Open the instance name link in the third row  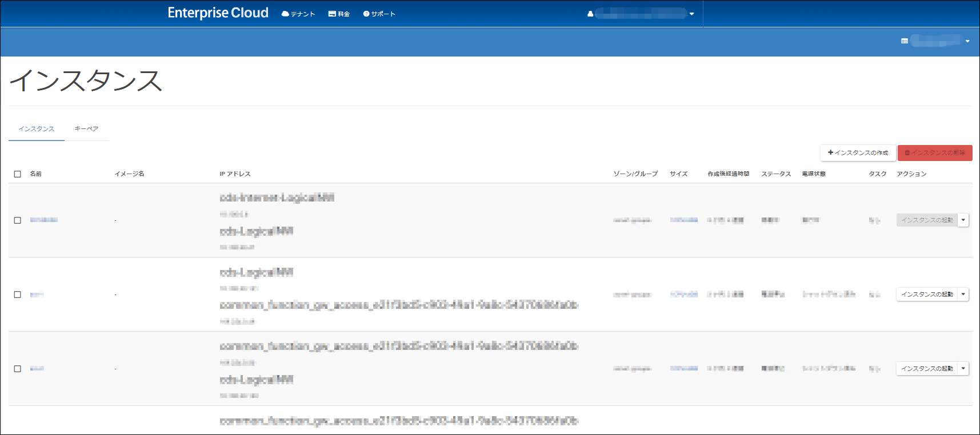37,369
